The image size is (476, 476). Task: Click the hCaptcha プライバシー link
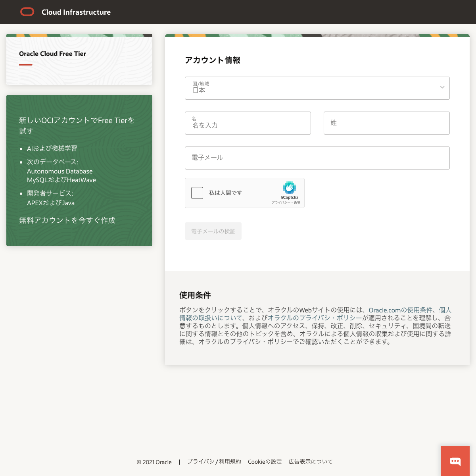tap(281, 202)
